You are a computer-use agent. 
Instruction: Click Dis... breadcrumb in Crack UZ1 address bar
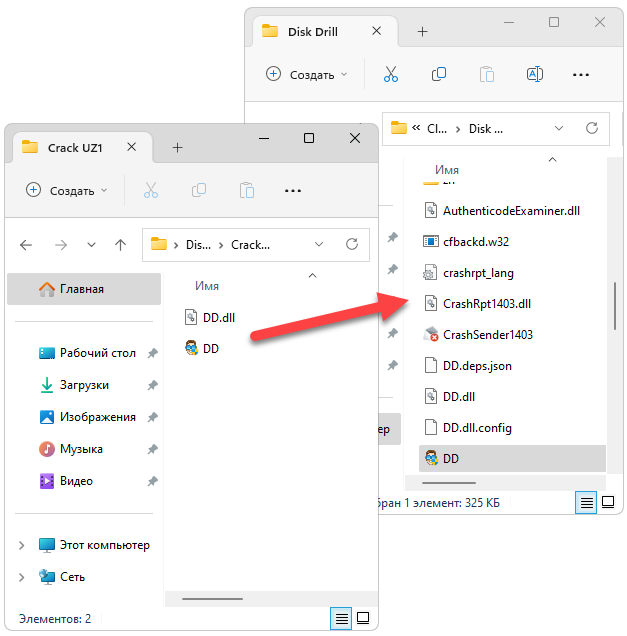click(x=198, y=245)
